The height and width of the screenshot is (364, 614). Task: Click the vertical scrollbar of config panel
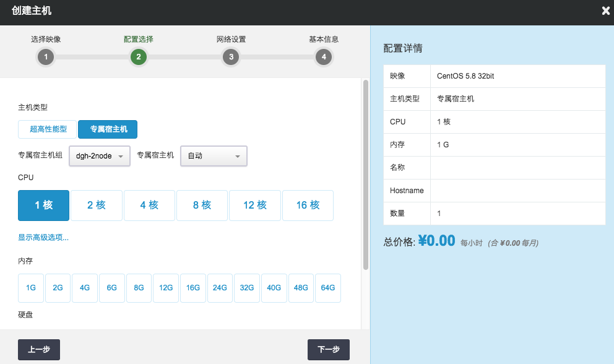pyautogui.click(x=366, y=173)
